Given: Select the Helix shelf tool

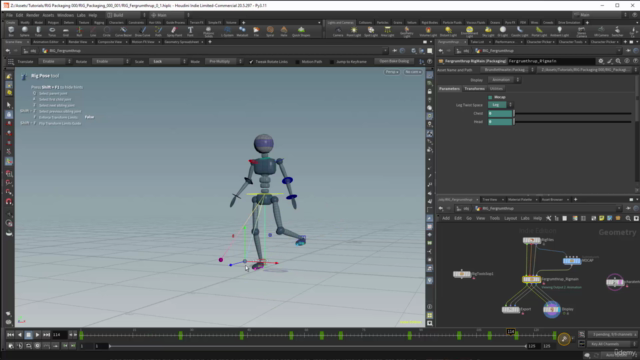Looking at the screenshot, I should point(284,31).
